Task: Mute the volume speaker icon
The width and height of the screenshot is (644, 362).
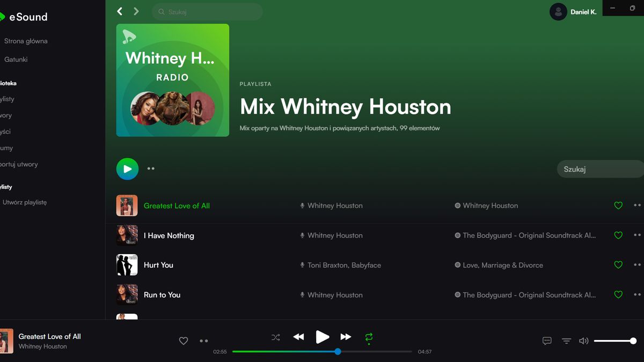Action: 584,341
